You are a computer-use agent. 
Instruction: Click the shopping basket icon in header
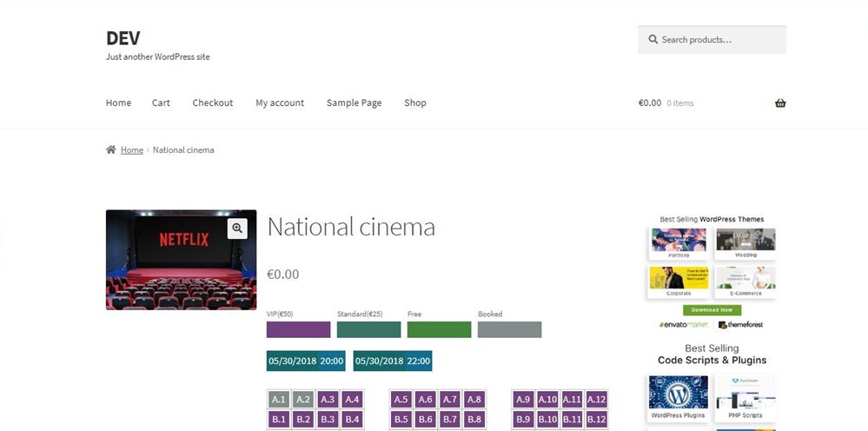pyautogui.click(x=779, y=103)
